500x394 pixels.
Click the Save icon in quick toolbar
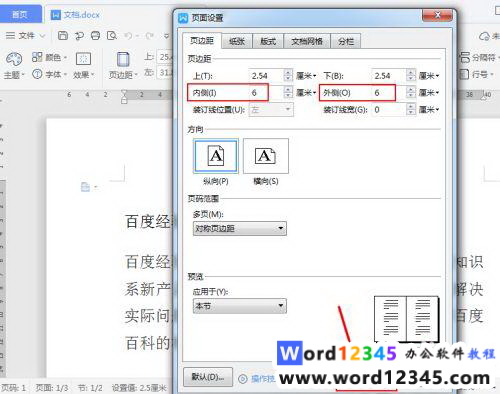[63, 35]
